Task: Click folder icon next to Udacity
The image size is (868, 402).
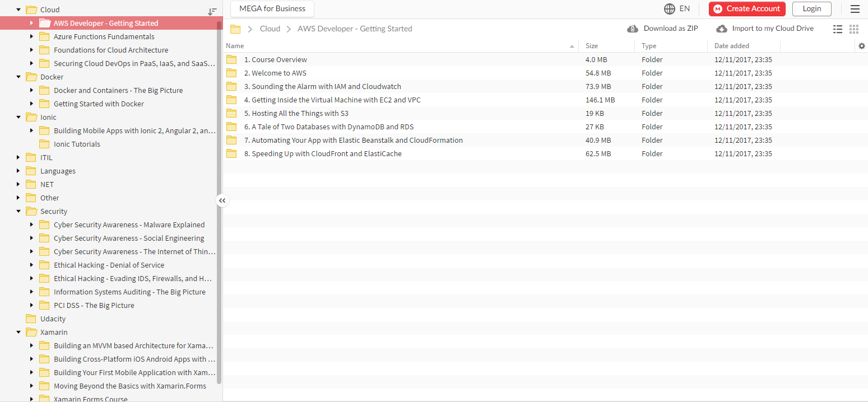Action: pos(31,319)
